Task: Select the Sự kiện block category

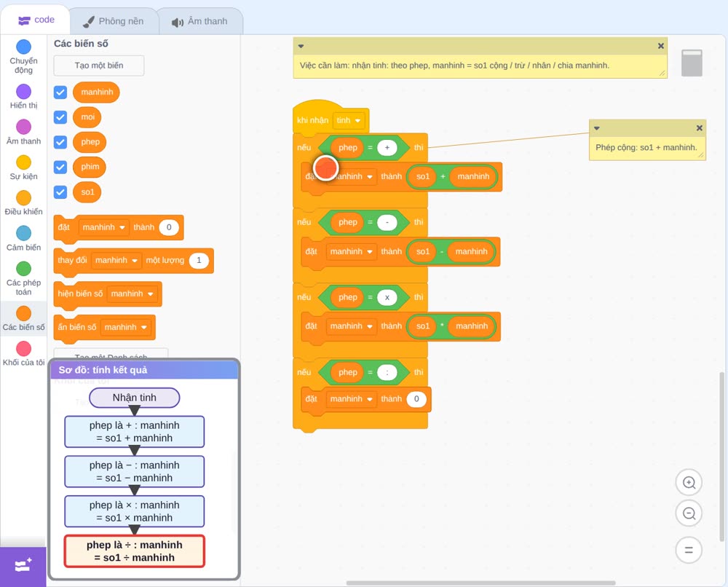Action: pos(23,168)
